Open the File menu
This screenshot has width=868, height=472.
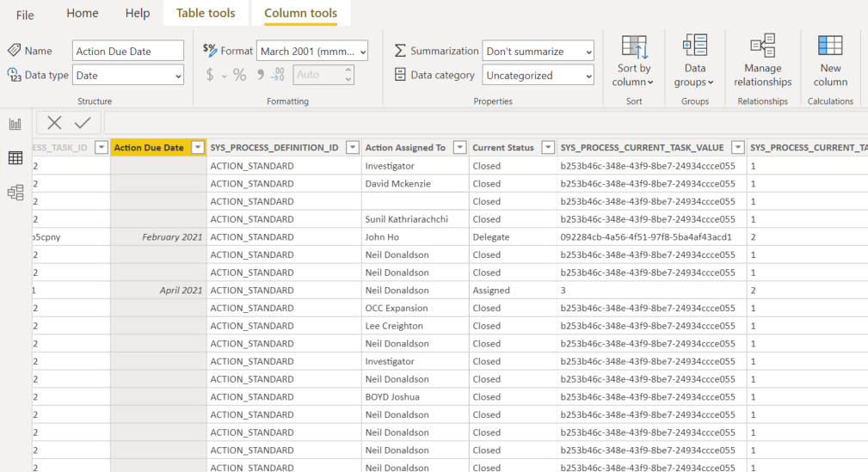point(25,15)
